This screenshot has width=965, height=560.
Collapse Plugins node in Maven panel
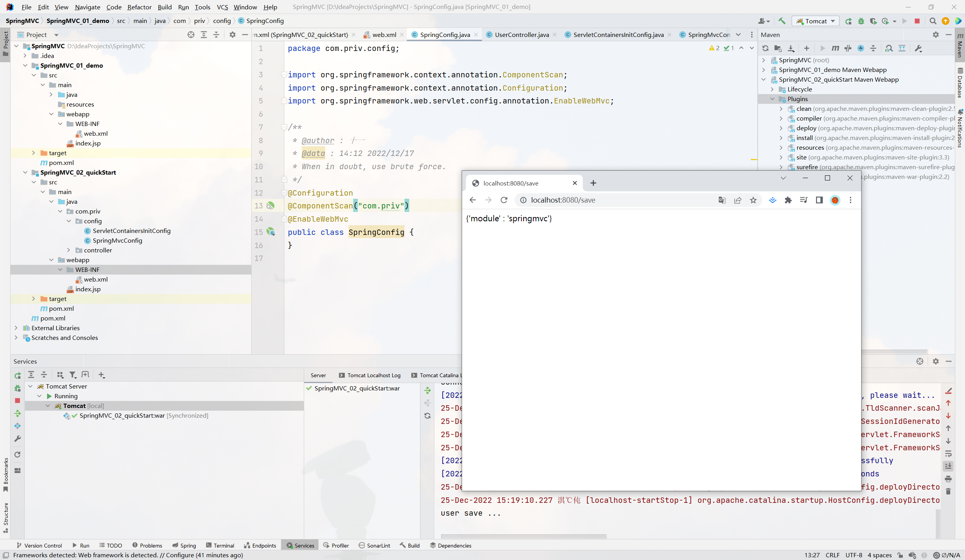772,99
